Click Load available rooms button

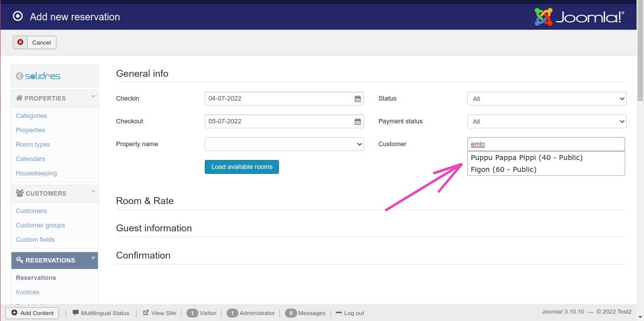pos(242,167)
